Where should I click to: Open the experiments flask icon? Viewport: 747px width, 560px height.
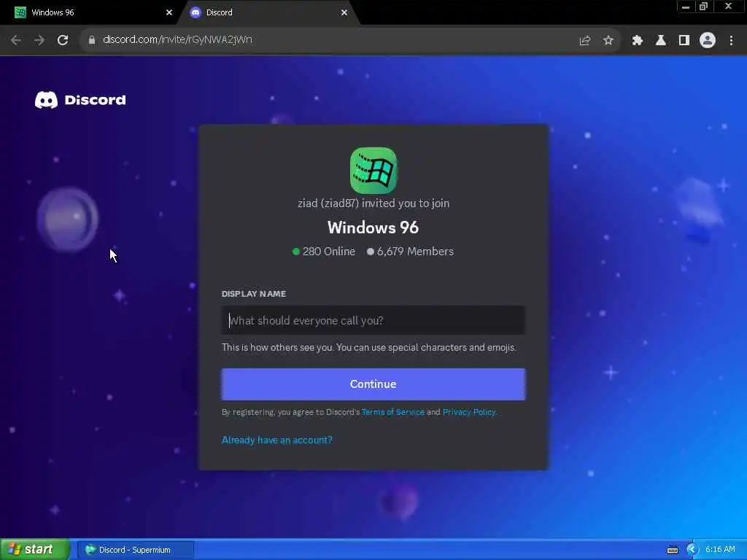click(661, 41)
